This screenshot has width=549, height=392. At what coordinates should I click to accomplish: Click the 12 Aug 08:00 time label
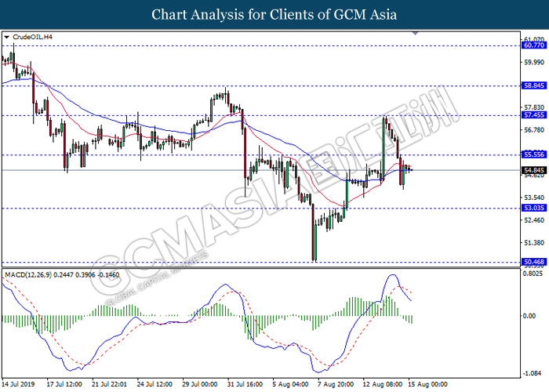click(383, 384)
